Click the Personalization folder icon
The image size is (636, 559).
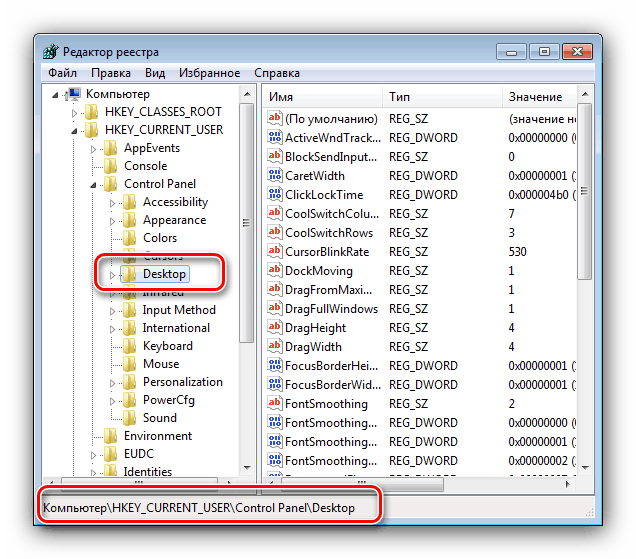(x=129, y=382)
